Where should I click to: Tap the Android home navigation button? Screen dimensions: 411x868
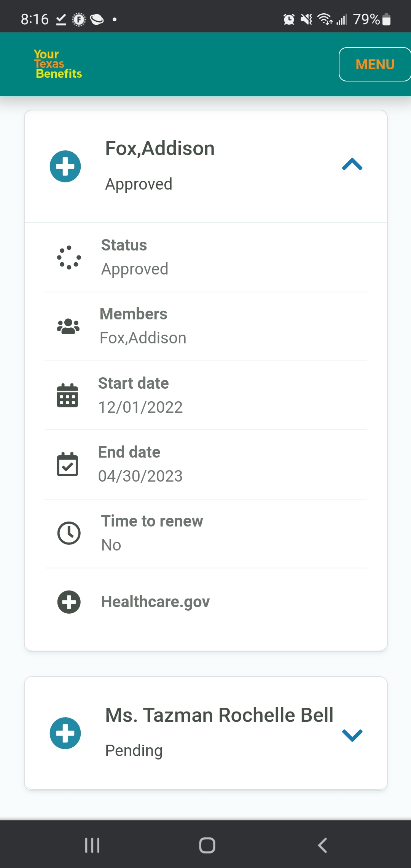[207, 845]
